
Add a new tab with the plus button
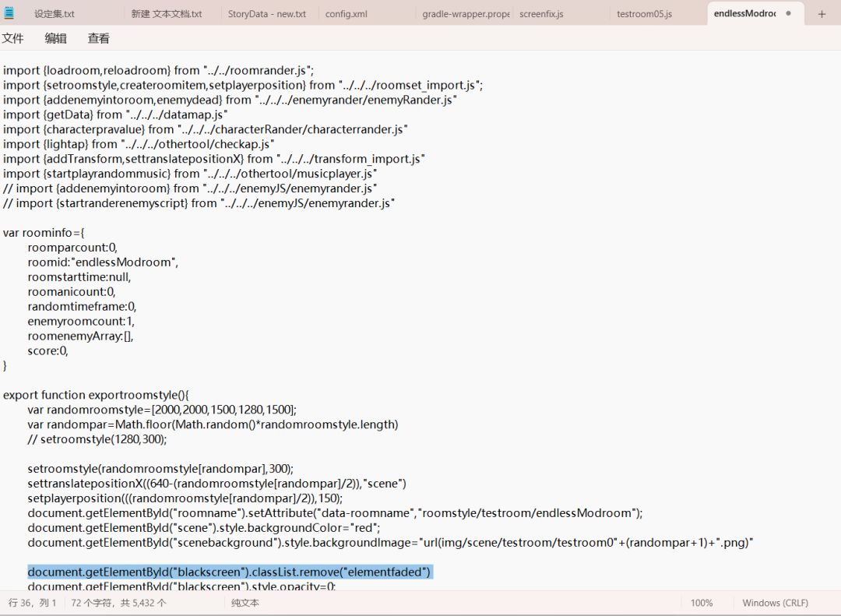coord(822,14)
